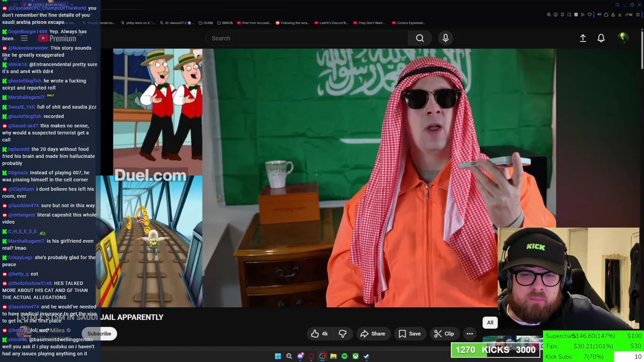644x362 pixels.
Task: Open Xbox app from the taskbar
Action: [x=355, y=356]
